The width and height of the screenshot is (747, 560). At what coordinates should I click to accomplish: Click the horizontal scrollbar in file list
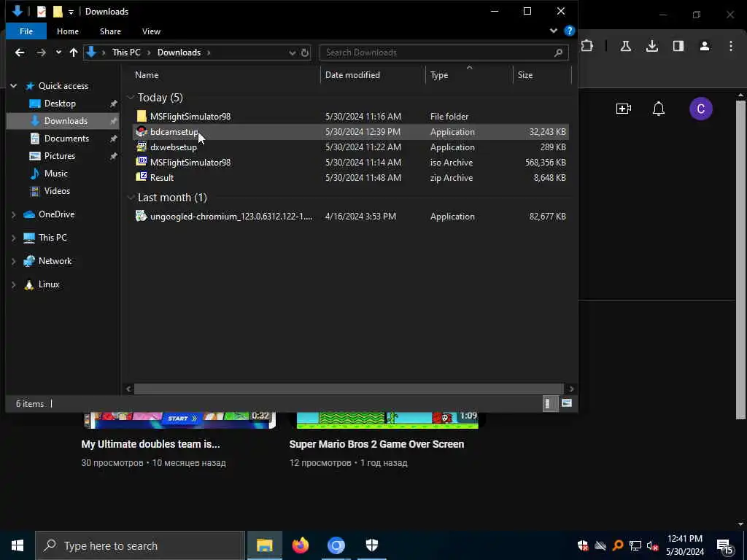[349, 389]
